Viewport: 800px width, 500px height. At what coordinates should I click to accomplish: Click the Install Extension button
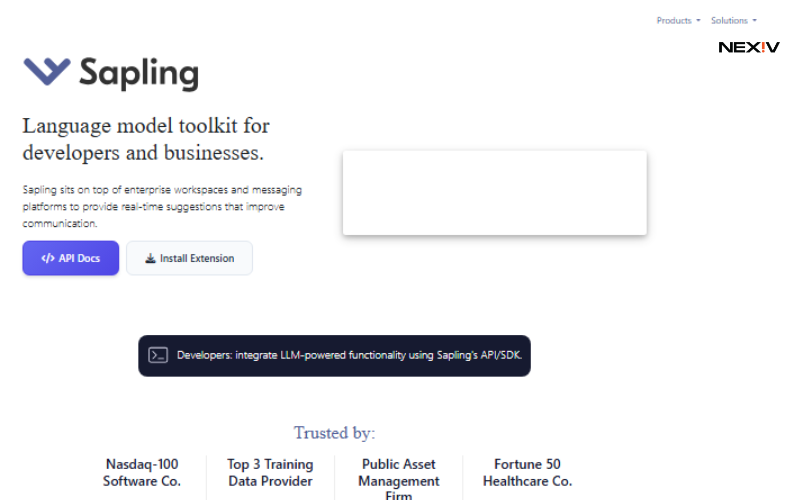pyautogui.click(x=189, y=258)
